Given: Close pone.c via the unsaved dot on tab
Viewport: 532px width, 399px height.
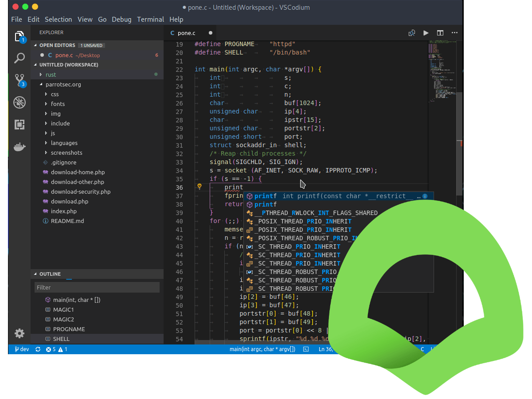Looking at the screenshot, I should click(x=210, y=33).
